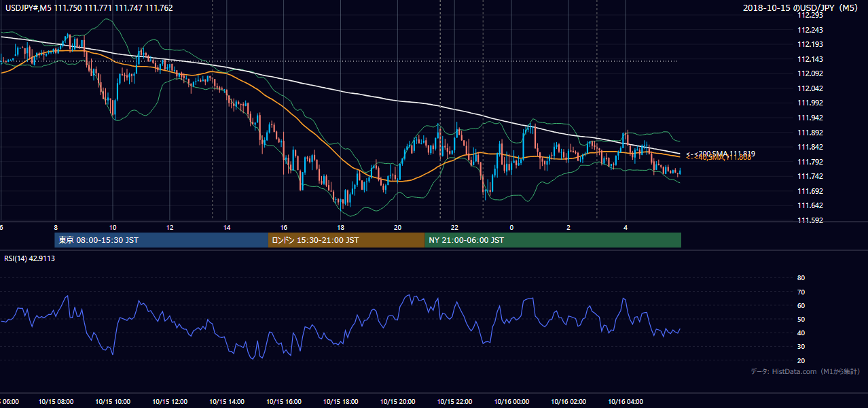868x408 pixels.
Task: Select the 東京 08:00-15:30 JST session bar
Action: (162, 240)
